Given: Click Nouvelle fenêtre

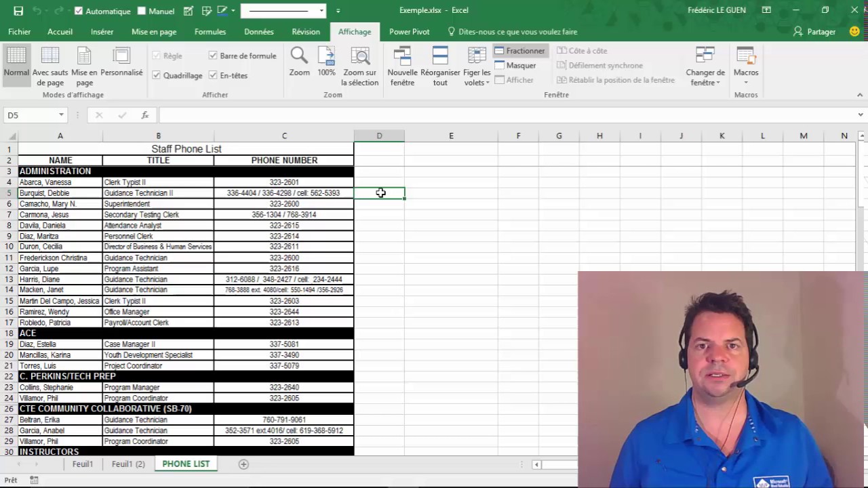Looking at the screenshot, I should pos(402,66).
